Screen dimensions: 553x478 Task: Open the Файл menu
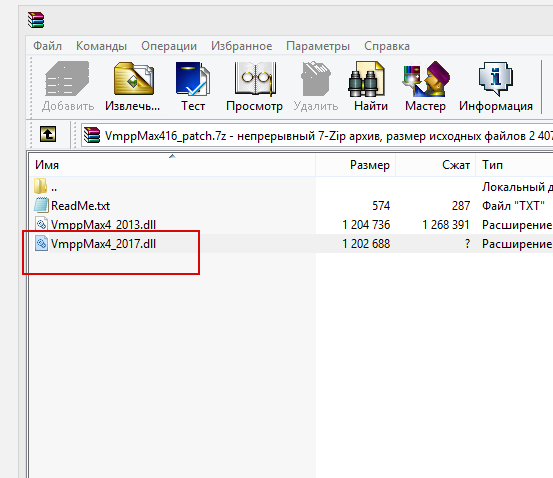point(47,46)
